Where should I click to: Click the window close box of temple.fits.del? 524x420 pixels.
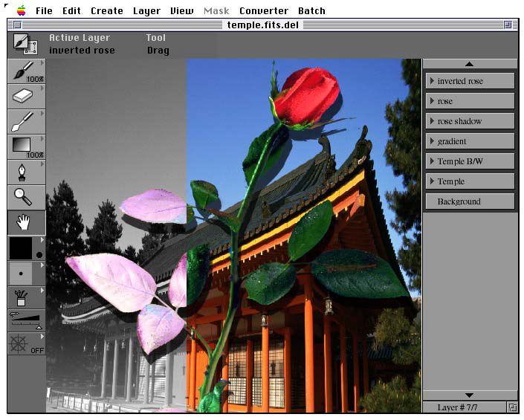[17, 25]
